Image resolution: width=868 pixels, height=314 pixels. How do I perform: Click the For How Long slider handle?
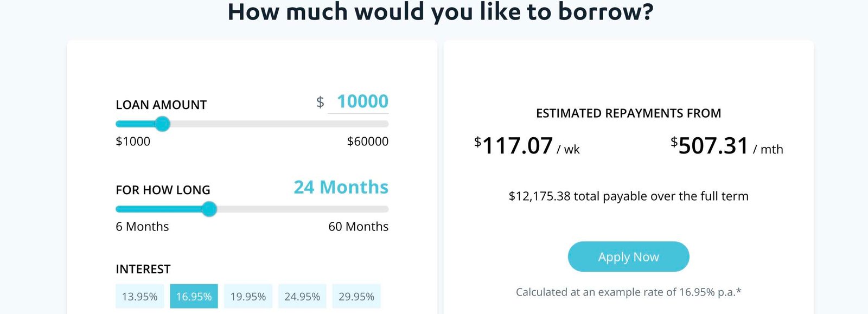[209, 209]
